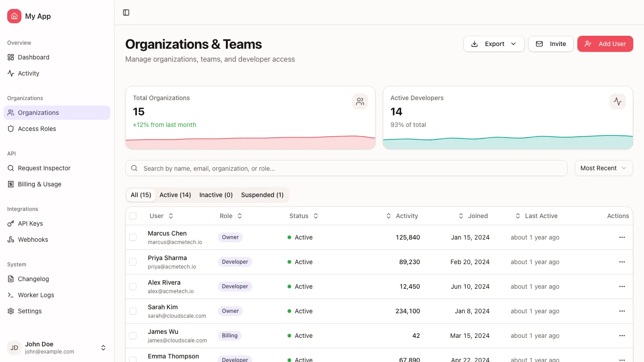Open actions menu for Marcus Chen
The height and width of the screenshot is (362, 644).
pos(622,237)
